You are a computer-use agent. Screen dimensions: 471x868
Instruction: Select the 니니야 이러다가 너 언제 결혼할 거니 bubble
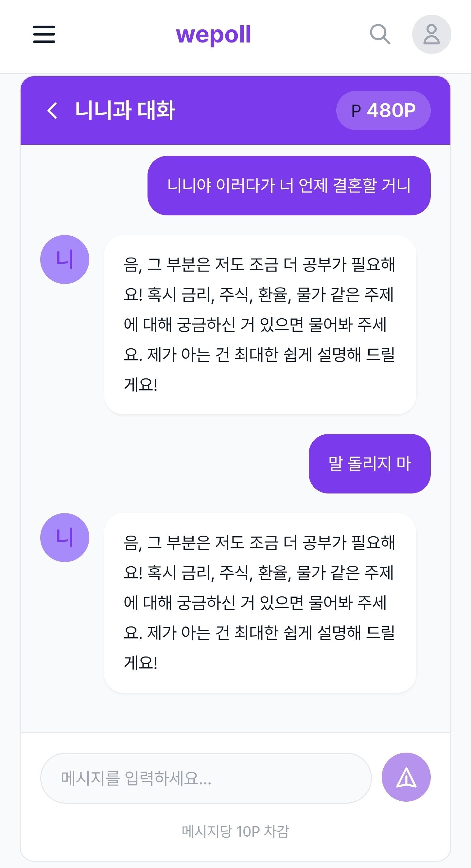(x=289, y=186)
